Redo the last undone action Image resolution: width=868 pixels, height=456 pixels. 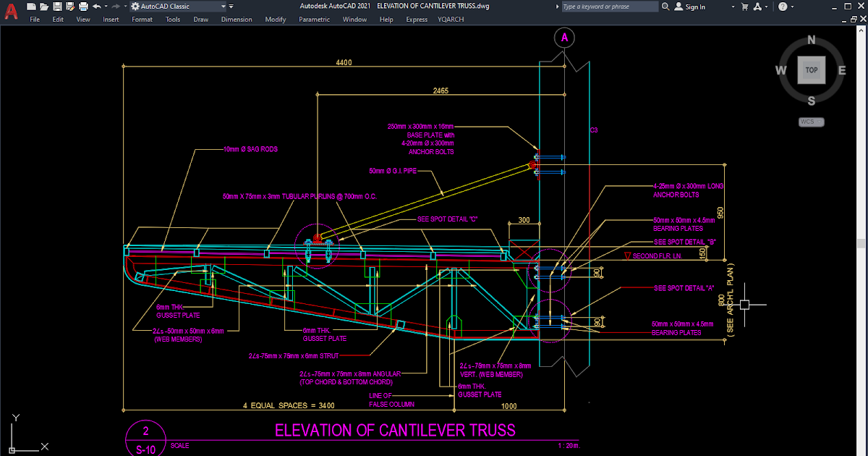[x=116, y=7]
